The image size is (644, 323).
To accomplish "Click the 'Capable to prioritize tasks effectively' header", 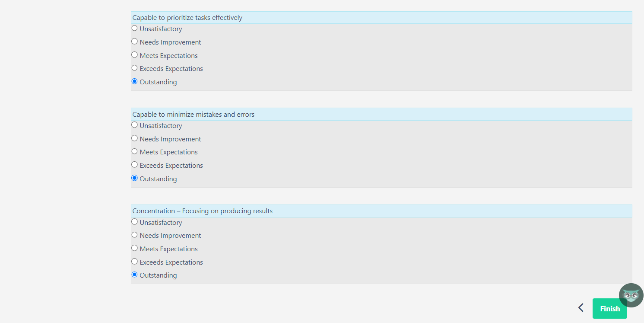I will click(187, 18).
